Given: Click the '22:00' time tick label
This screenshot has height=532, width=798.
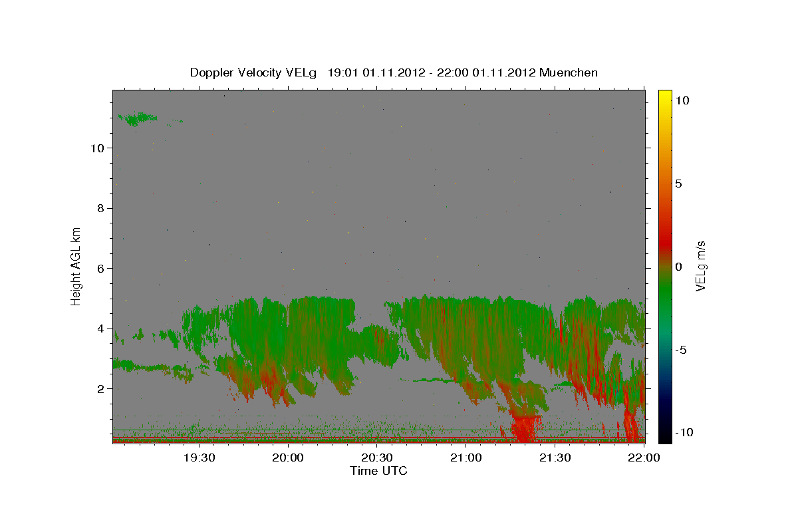Looking at the screenshot, I should (x=644, y=458).
